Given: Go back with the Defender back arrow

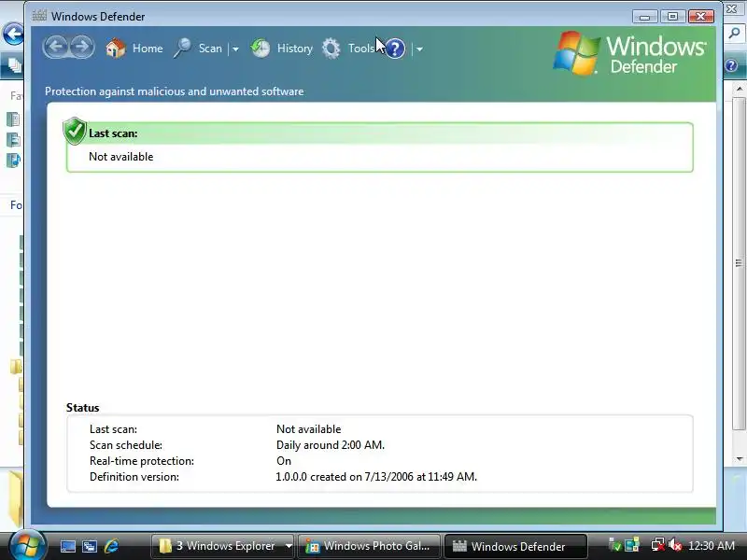Looking at the screenshot, I should pyautogui.click(x=57, y=48).
